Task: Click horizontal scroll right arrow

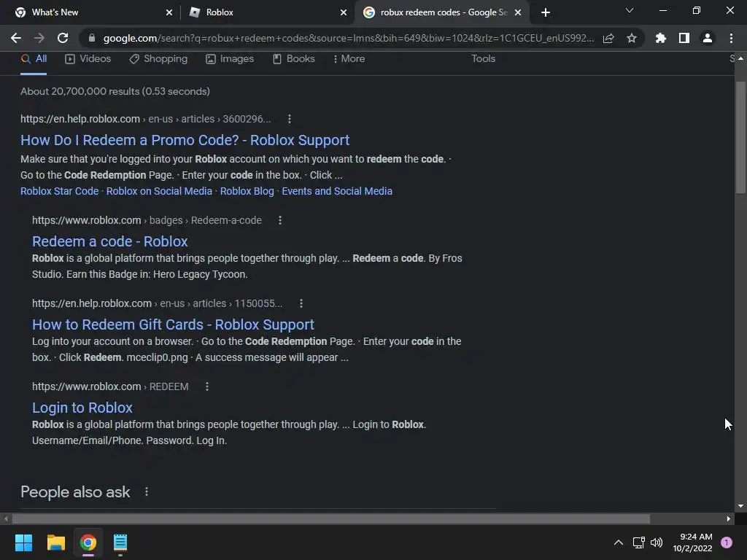Action: 729,518
